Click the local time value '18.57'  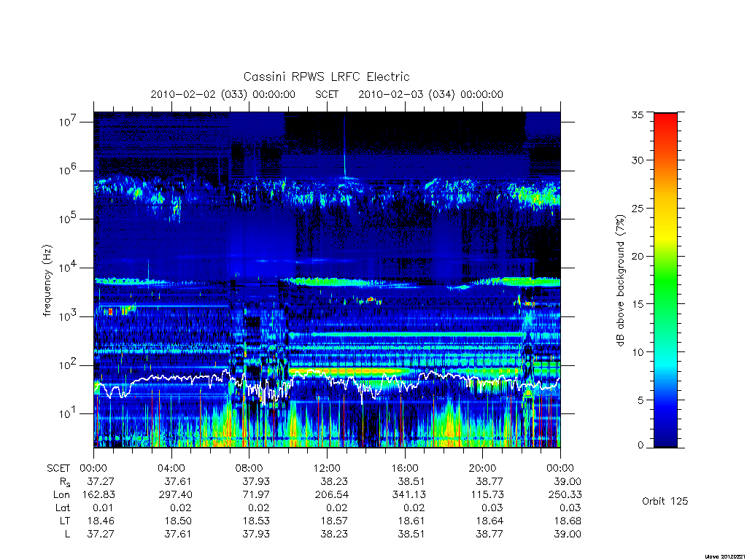click(x=334, y=521)
